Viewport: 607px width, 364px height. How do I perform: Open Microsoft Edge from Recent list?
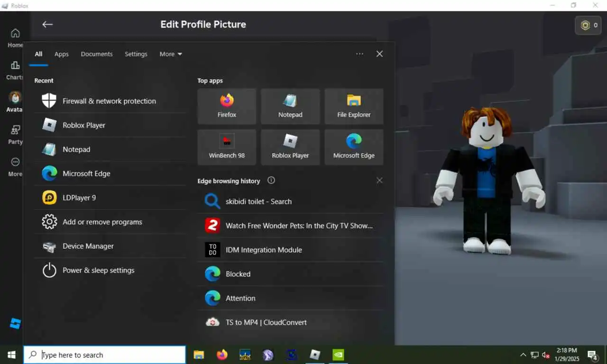coord(110,173)
